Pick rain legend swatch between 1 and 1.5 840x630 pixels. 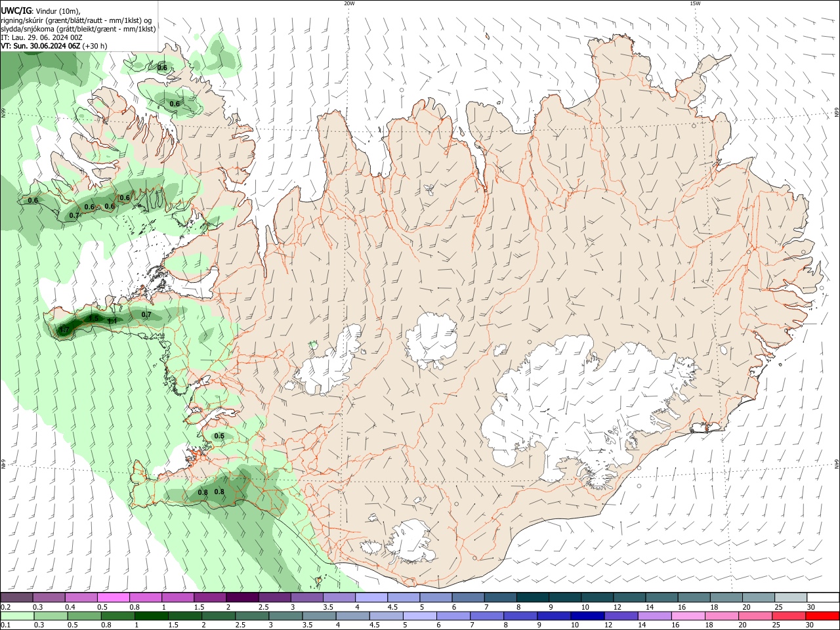click(151, 616)
